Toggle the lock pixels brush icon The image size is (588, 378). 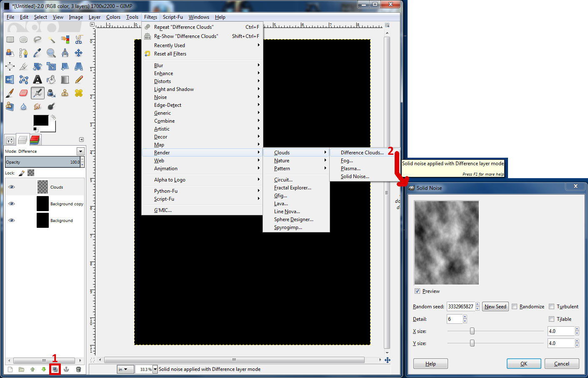coord(22,173)
